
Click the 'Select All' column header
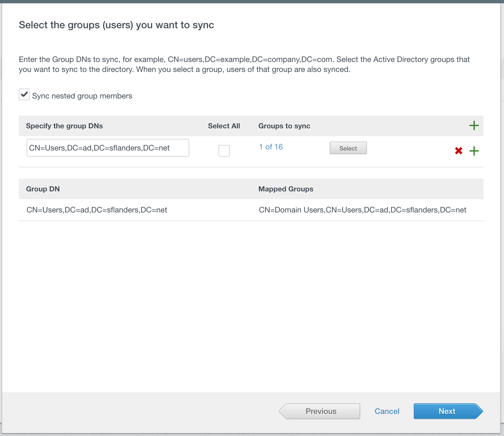coord(224,126)
